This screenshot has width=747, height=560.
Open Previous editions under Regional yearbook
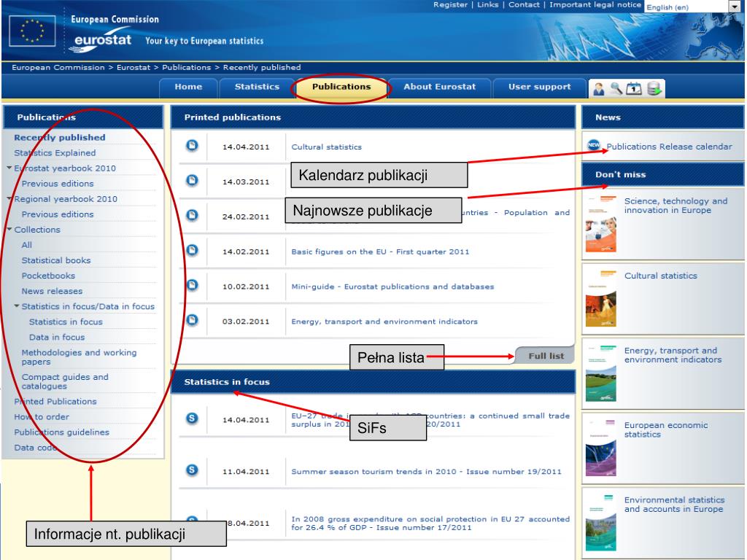coord(58,214)
